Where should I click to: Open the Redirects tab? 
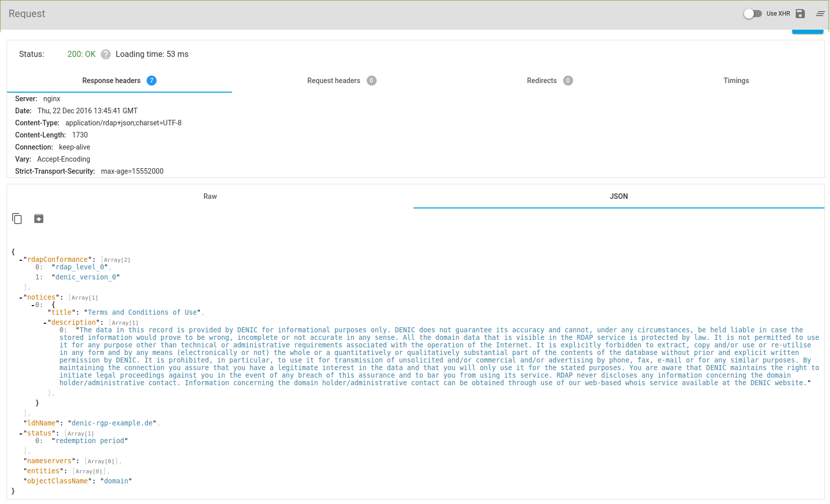[550, 81]
